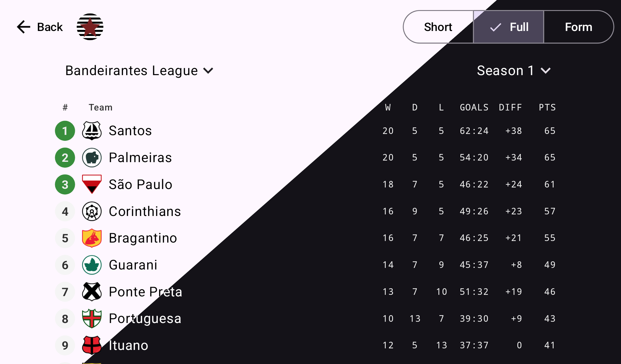Sort by the PTS column header
The width and height of the screenshot is (621, 364).
(x=547, y=107)
